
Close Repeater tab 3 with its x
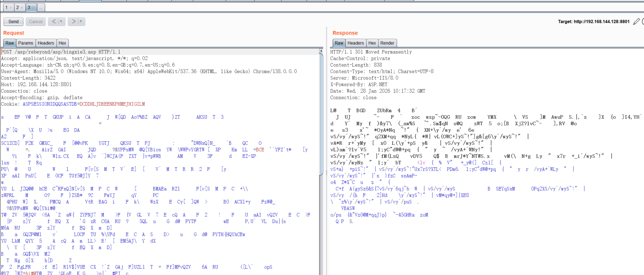pos(33,8)
